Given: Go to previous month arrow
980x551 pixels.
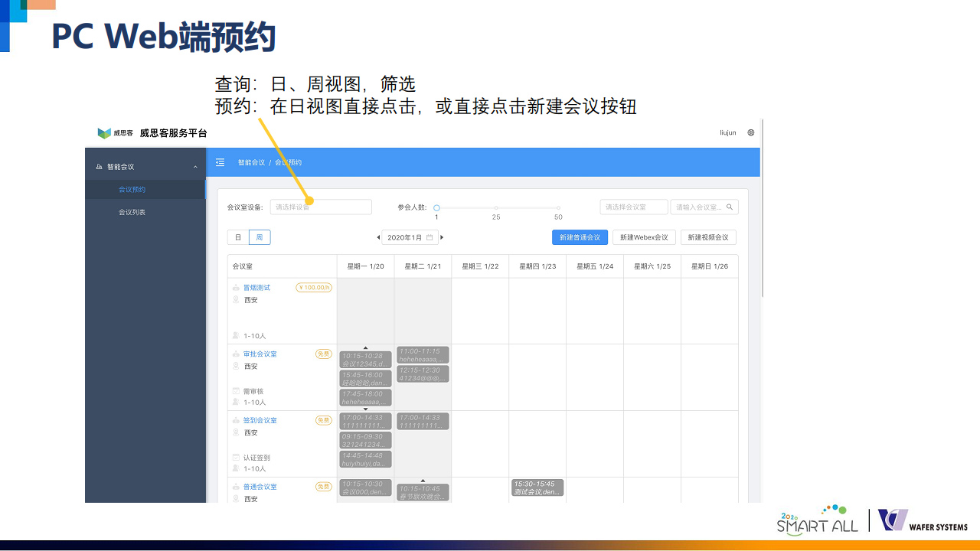Looking at the screenshot, I should (x=377, y=237).
